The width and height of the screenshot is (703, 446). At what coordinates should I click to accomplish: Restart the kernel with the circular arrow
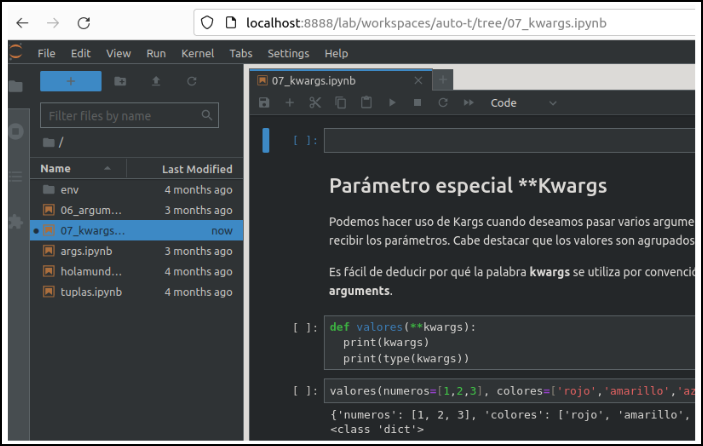[x=443, y=103]
